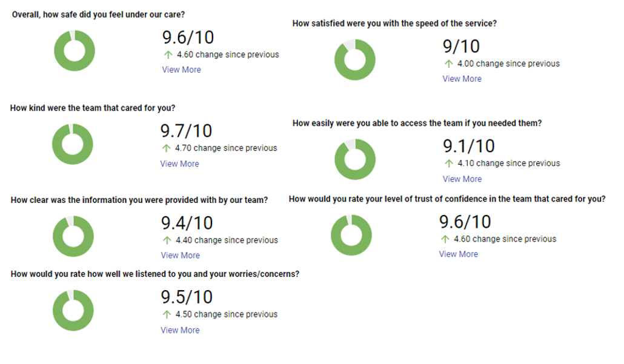Viewport: 624px width, 364px height.
Task: Open View More under speed of service score
Action: pyautogui.click(x=462, y=79)
